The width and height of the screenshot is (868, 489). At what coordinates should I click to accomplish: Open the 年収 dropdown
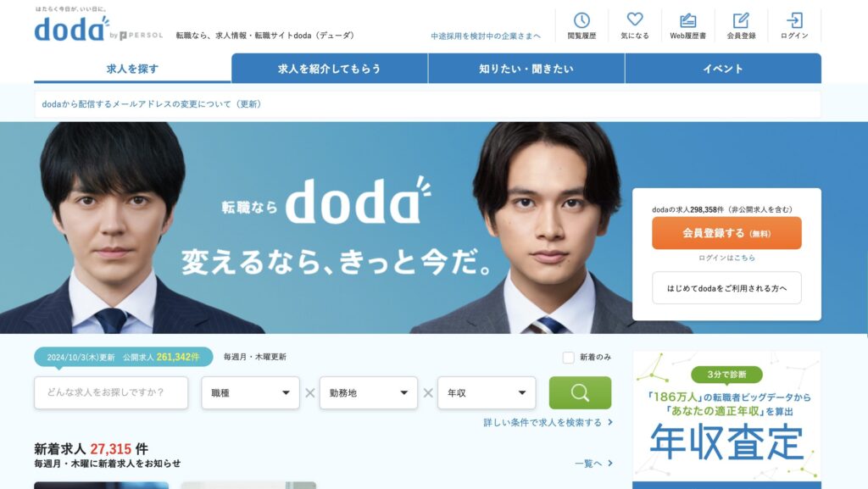pyautogui.click(x=487, y=392)
